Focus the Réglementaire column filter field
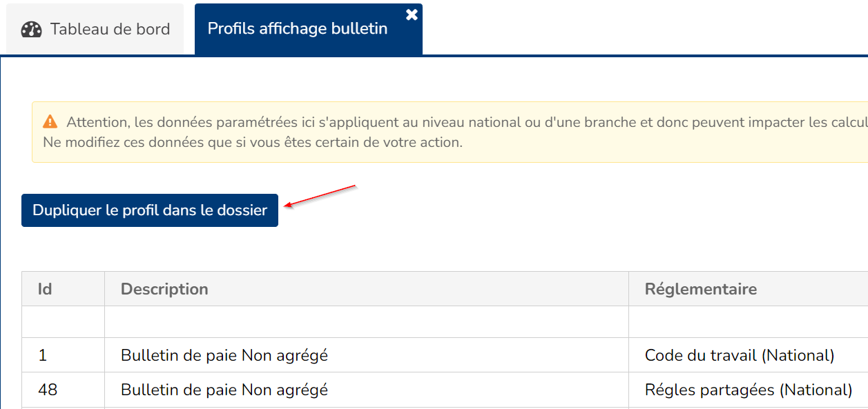This screenshot has width=868, height=409. 748,322
